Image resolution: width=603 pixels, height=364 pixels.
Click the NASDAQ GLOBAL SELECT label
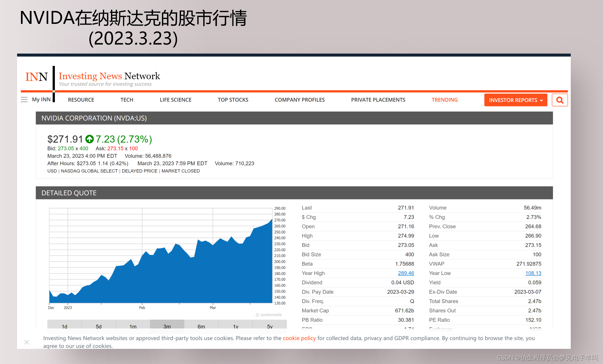89,171
